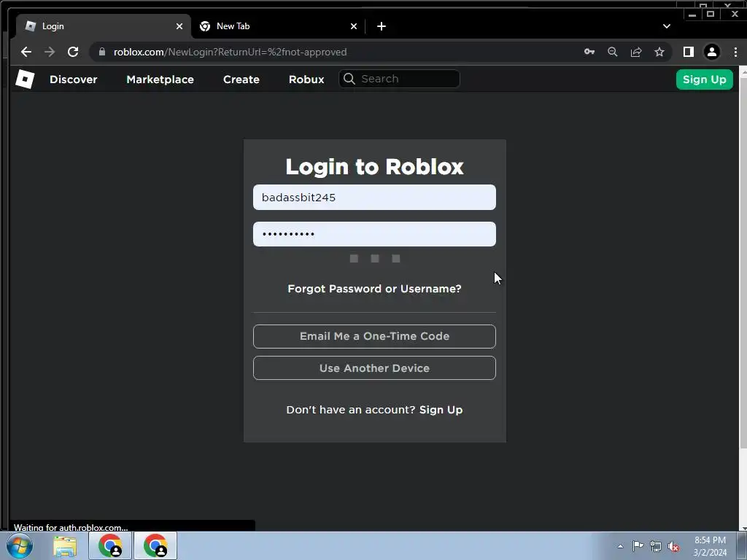
Task: Open the Create menu item
Action: pos(241,79)
